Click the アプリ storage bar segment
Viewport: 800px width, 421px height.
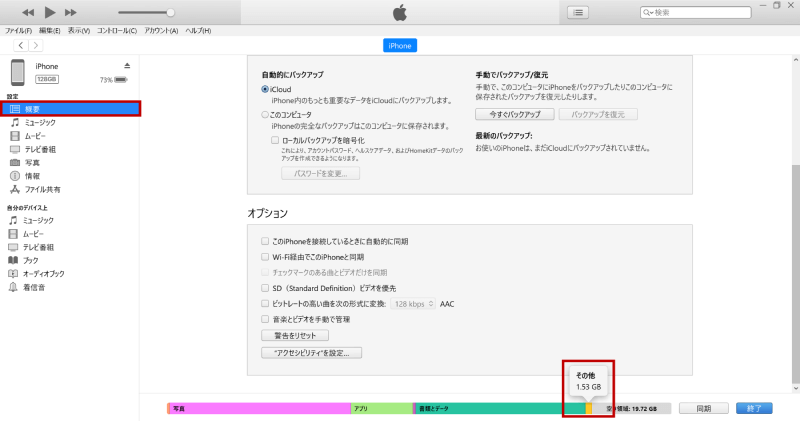382,408
